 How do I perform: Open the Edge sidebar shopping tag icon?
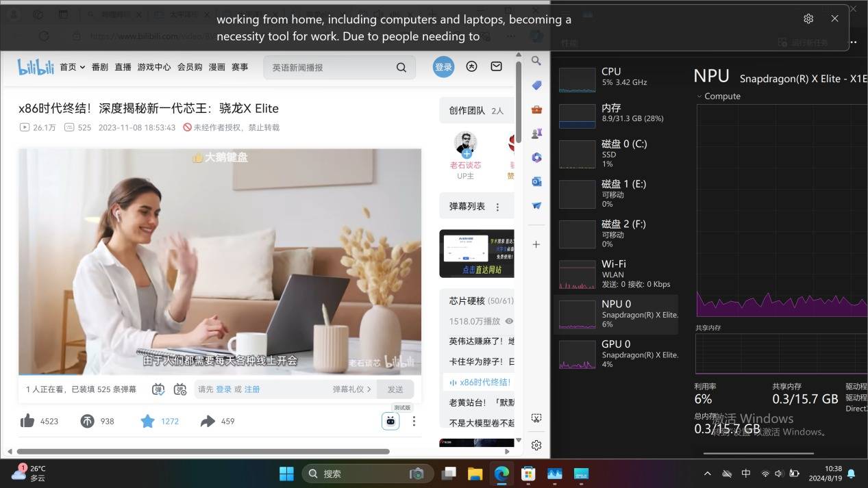click(x=536, y=86)
